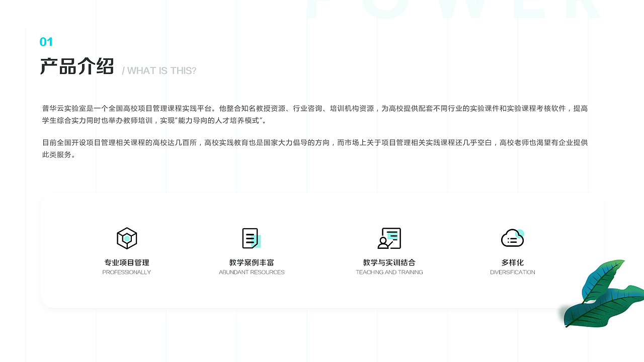Click the paragraph starting 目前全国开设项目管理
Viewport: 644px width, 362px height.
[315, 149]
